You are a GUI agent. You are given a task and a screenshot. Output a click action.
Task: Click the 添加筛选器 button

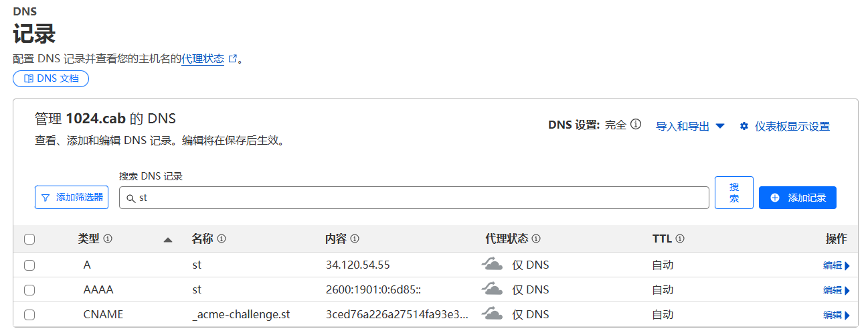pos(72,198)
